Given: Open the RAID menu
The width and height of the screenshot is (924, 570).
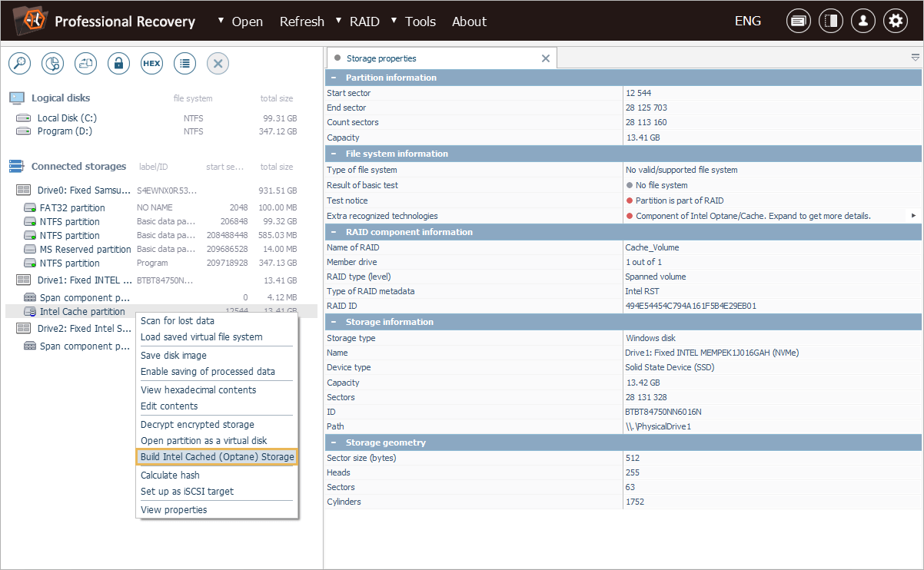Looking at the screenshot, I should pyautogui.click(x=364, y=22).
